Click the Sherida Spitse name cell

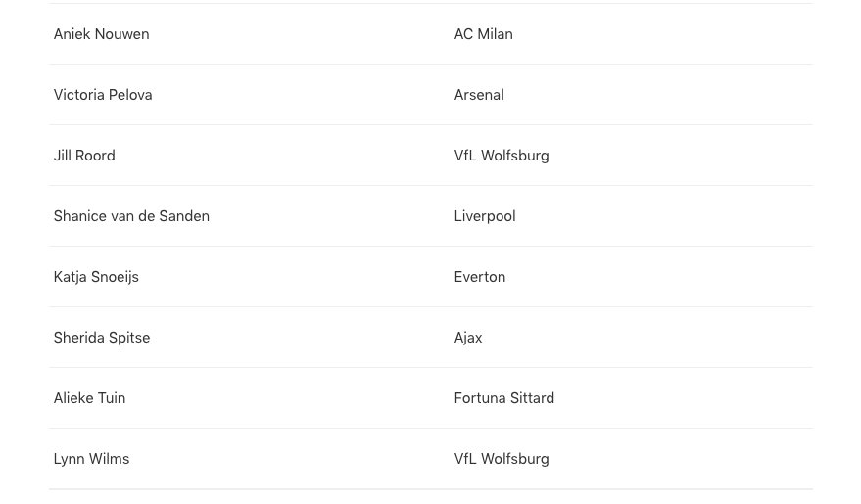click(x=102, y=338)
